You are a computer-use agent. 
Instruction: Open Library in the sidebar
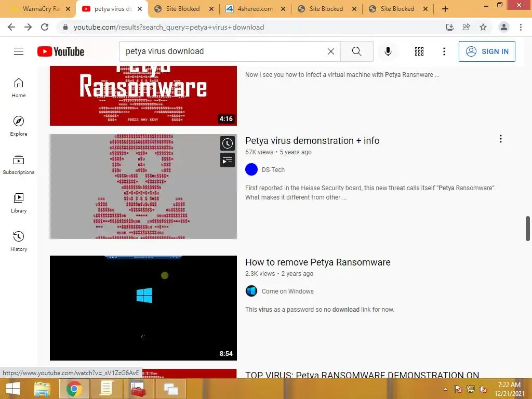click(x=19, y=203)
